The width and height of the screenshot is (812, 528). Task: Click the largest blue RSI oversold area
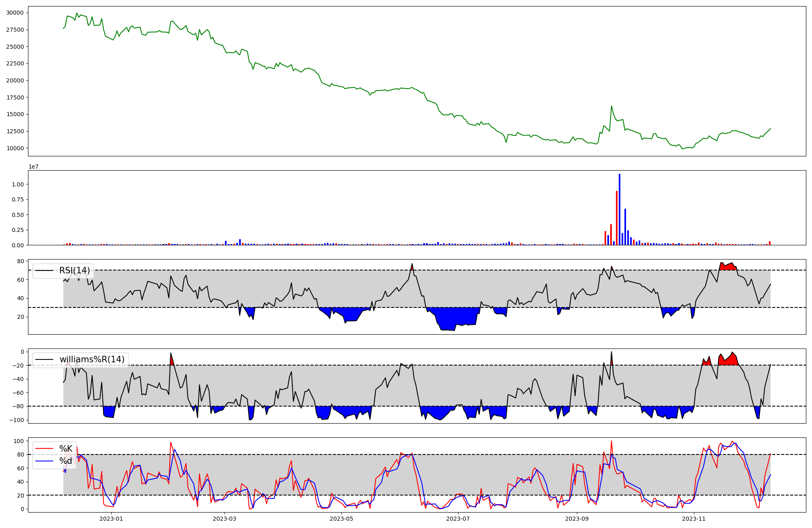click(x=455, y=318)
